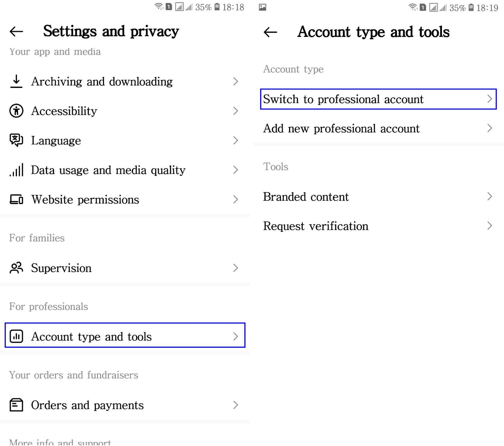
Task: Click the Language translation icon
Action: tap(16, 140)
